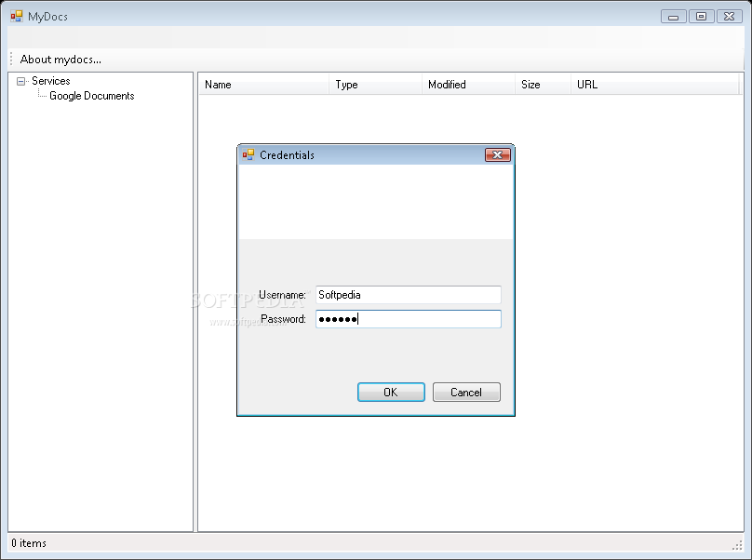Sort list by URL column

pos(654,85)
